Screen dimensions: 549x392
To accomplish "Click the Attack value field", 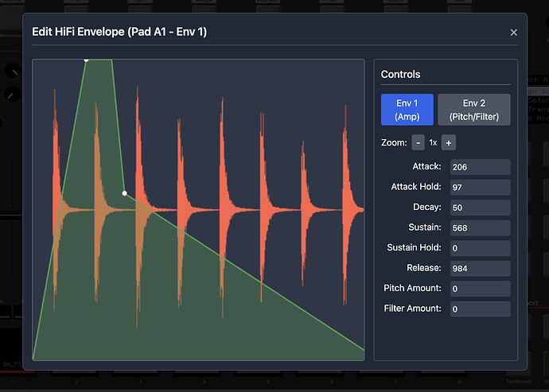I will click(480, 167).
